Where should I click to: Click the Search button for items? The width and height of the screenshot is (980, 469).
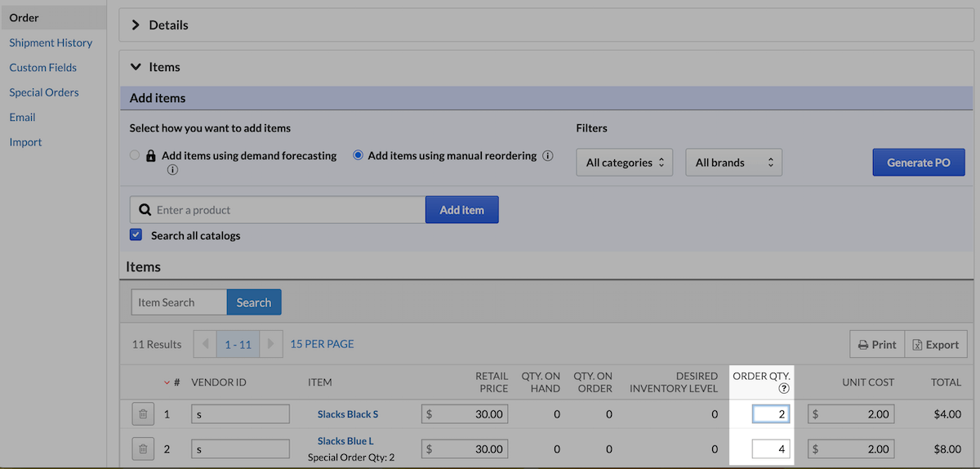coord(254,302)
